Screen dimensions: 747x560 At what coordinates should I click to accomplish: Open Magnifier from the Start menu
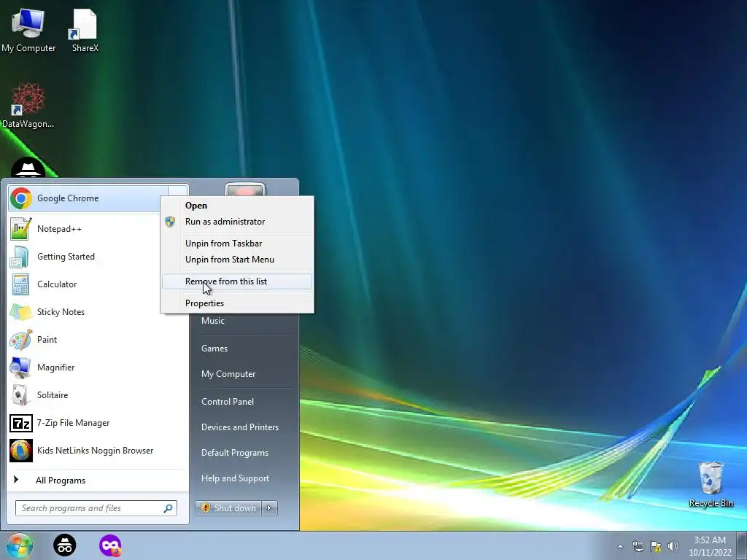98,367
